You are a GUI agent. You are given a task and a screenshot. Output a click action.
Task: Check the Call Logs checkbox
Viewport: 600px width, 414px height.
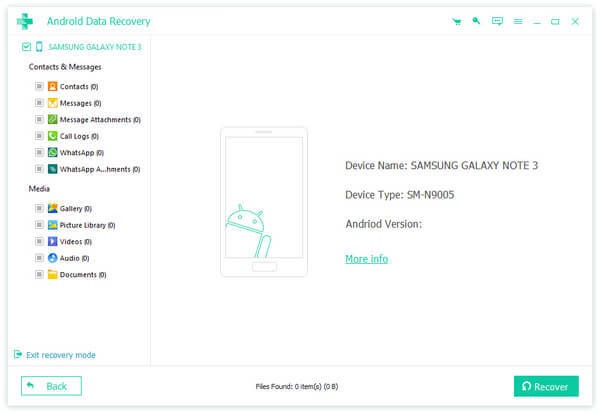(39, 136)
